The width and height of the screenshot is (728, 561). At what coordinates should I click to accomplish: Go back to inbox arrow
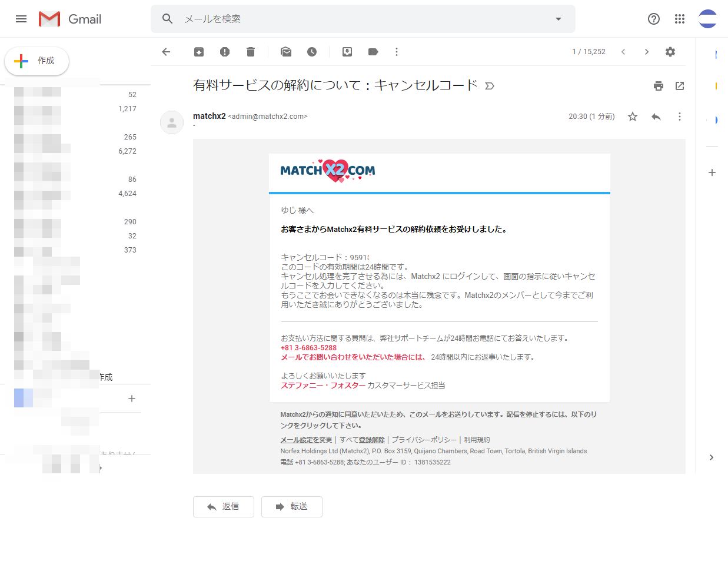click(x=166, y=52)
